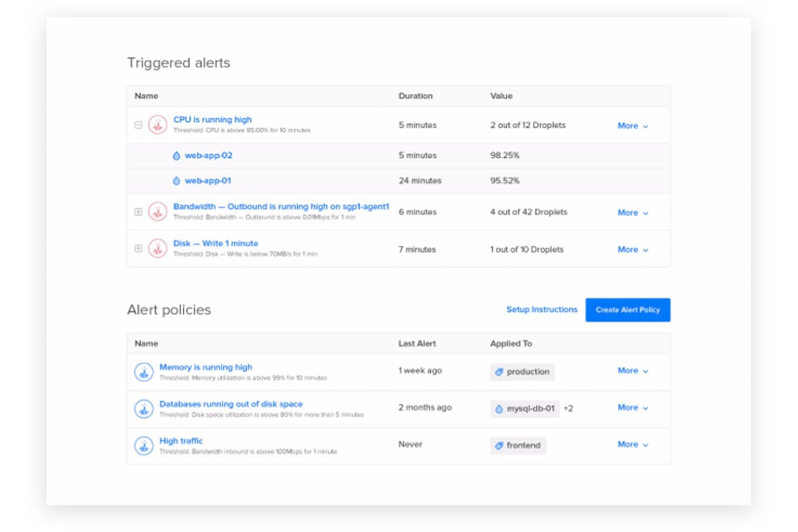Click the Create Alert Policy button

[x=628, y=310]
